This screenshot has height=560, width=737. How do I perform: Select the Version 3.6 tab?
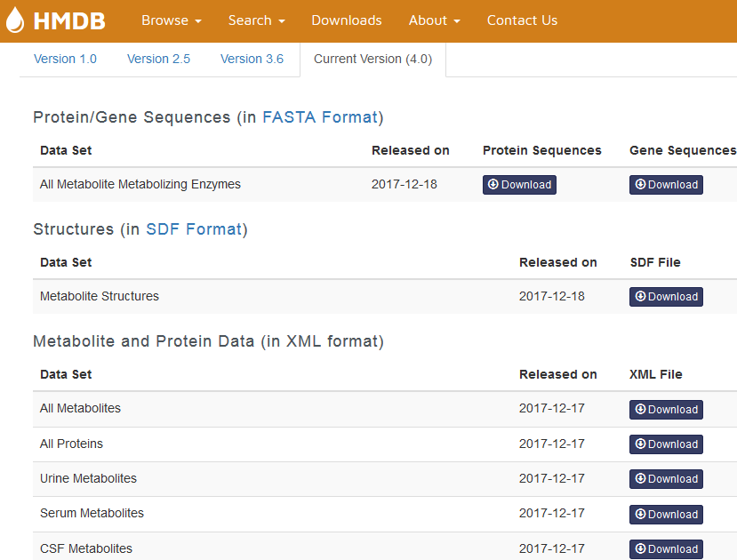tap(252, 59)
